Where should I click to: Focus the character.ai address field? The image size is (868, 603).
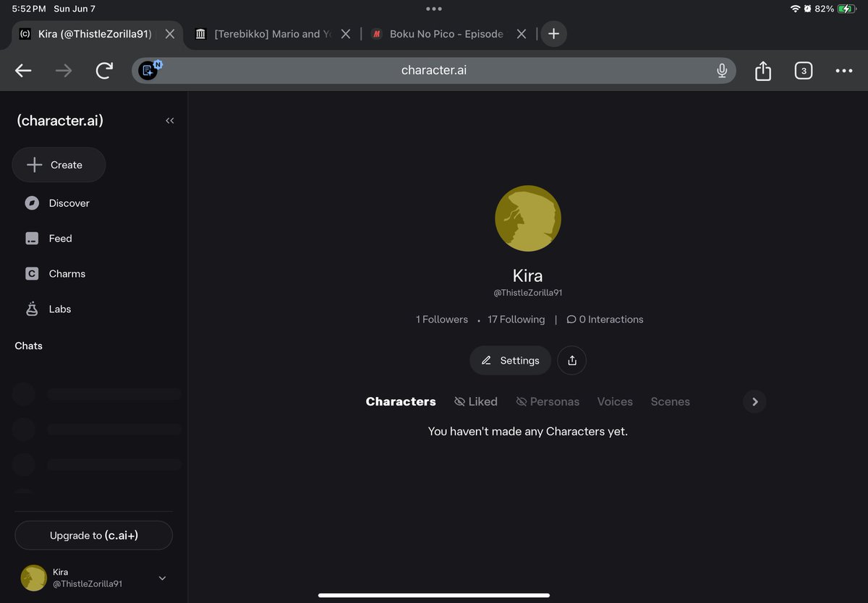[x=433, y=70]
